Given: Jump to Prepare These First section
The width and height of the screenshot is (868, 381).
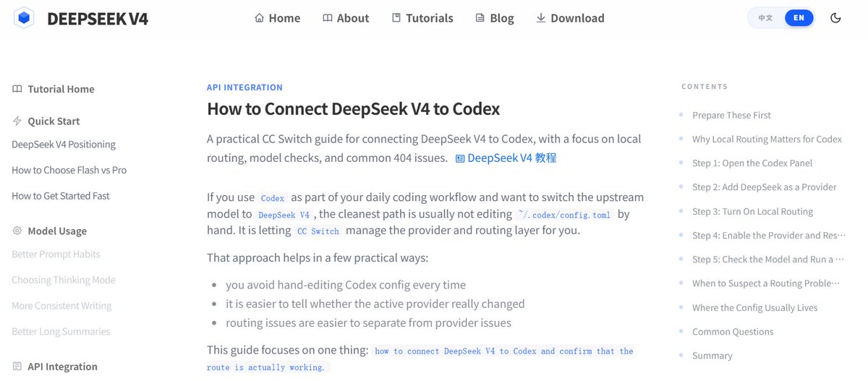Looking at the screenshot, I should (x=731, y=115).
